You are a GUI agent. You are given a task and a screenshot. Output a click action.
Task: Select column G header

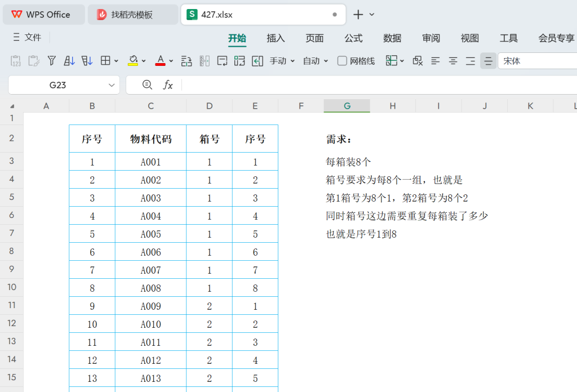pos(347,106)
